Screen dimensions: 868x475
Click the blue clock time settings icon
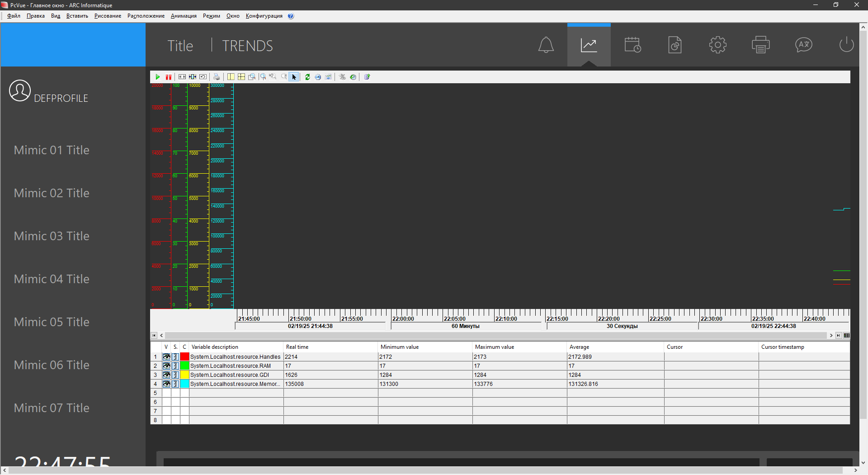[318, 77]
